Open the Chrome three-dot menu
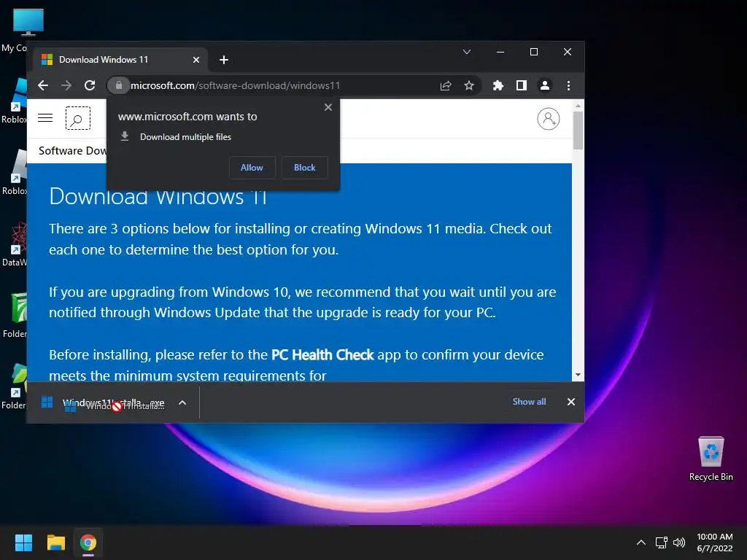 coord(568,85)
